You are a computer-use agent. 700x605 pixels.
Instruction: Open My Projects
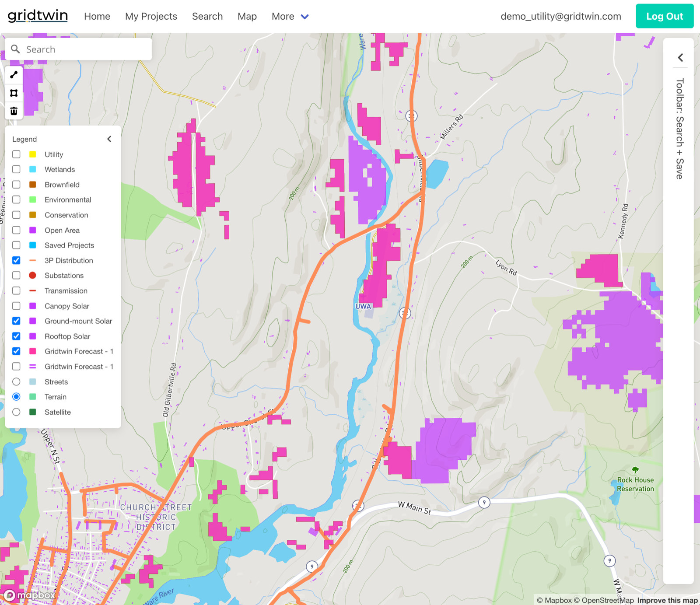(151, 16)
